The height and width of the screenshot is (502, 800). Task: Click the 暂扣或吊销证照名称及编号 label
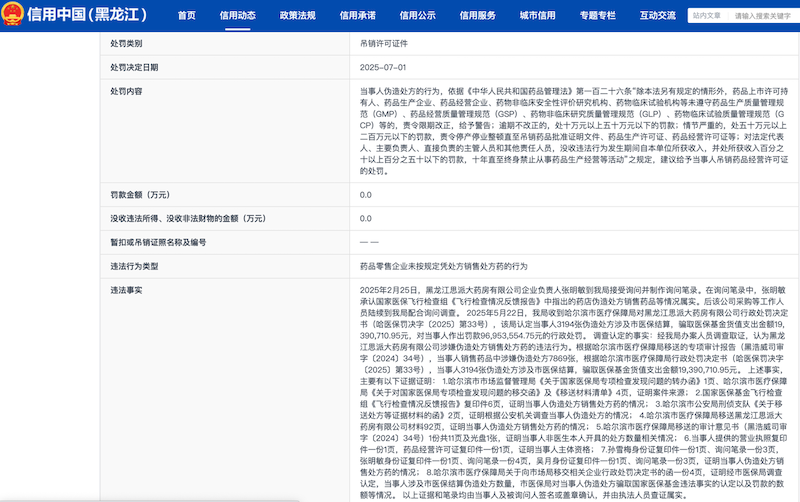pos(158,242)
